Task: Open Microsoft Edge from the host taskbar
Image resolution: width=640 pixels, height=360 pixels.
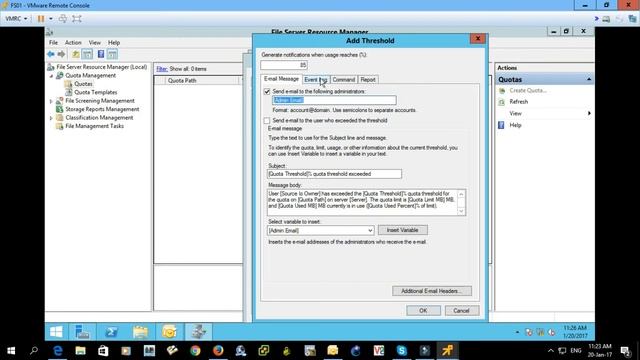Action: click(58, 351)
